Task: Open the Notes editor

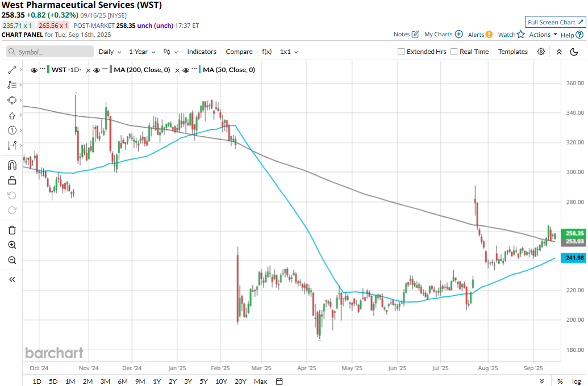Action: pyautogui.click(x=406, y=34)
